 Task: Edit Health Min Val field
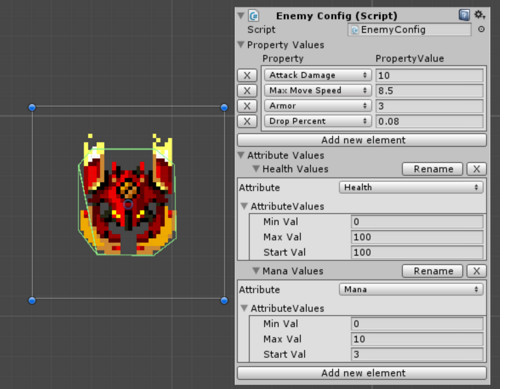pos(417,222)
